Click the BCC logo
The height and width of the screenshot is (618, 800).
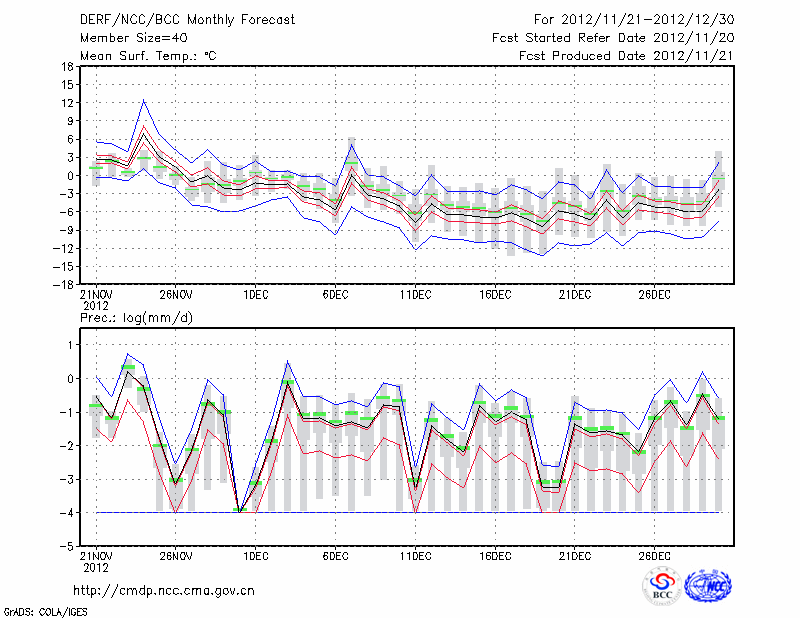(661, 586)
